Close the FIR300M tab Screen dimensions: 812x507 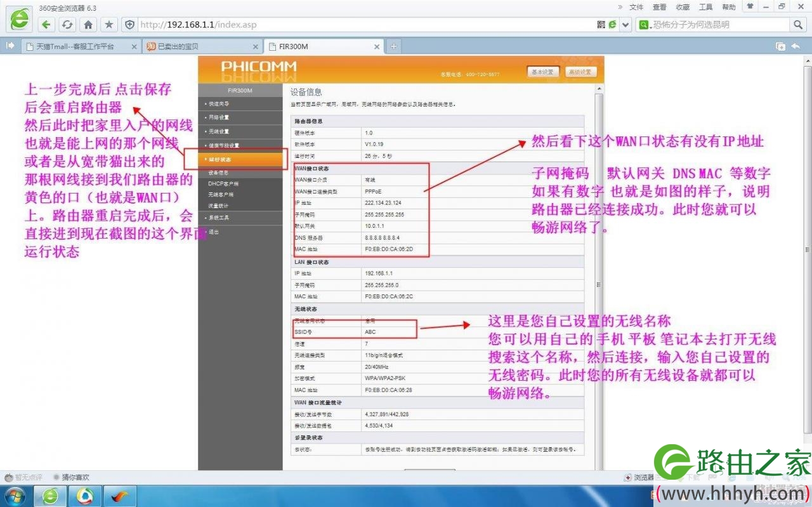[377, 46]
